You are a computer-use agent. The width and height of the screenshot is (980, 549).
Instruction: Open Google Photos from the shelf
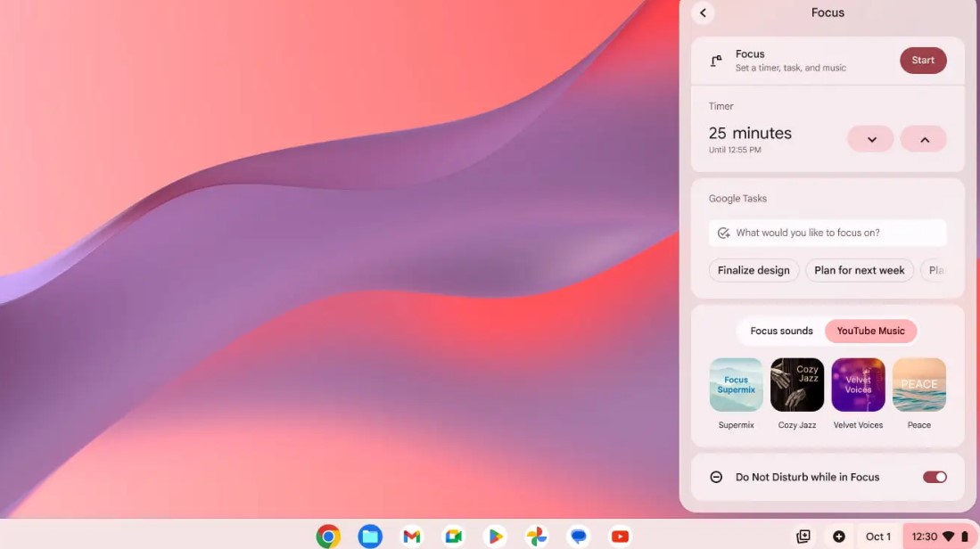click(537, 537)
